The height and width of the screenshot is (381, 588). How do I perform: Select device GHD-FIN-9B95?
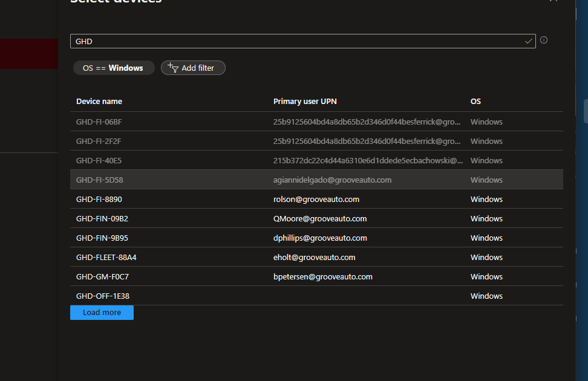point(316,238)
